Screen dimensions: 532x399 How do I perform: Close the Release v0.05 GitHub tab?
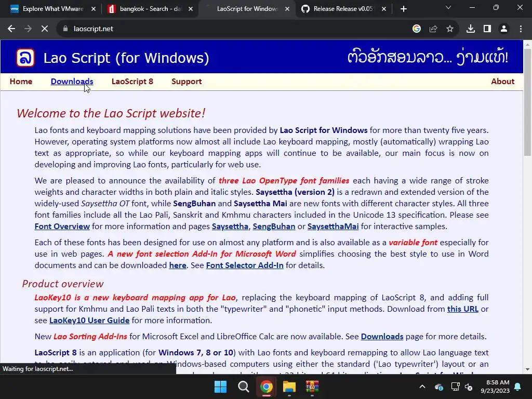[x=384, y=9]
